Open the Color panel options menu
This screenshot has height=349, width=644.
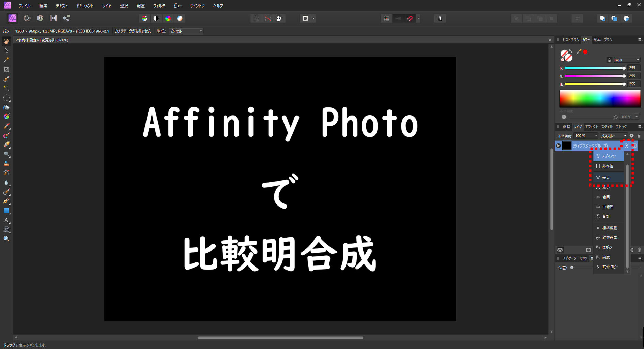640,40
